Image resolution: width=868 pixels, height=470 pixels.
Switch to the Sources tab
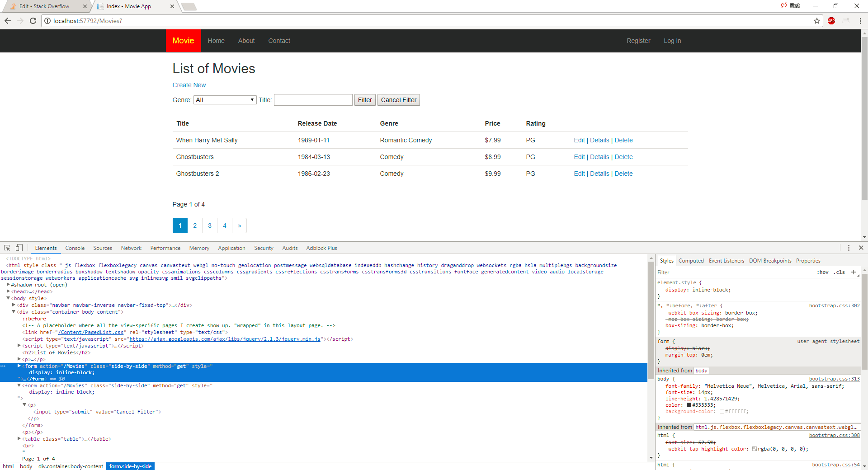pos(103,248)
